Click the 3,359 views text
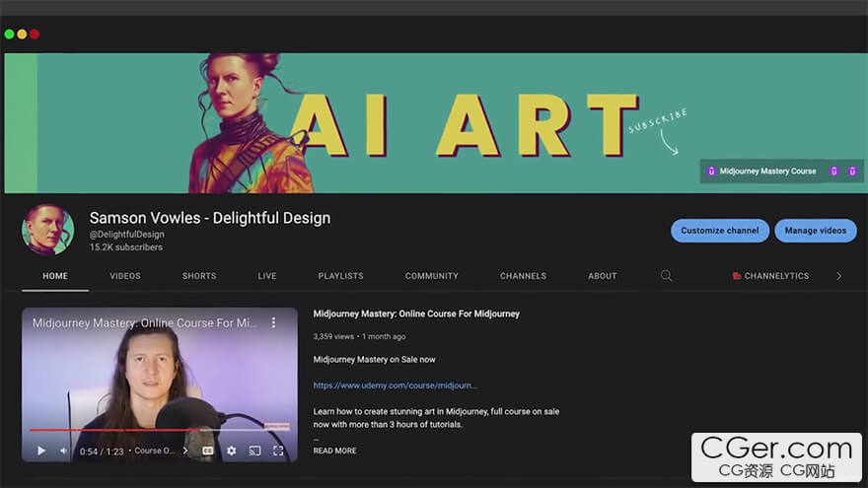The width and height of the screenshot is (868, 488). coord(333,336)
